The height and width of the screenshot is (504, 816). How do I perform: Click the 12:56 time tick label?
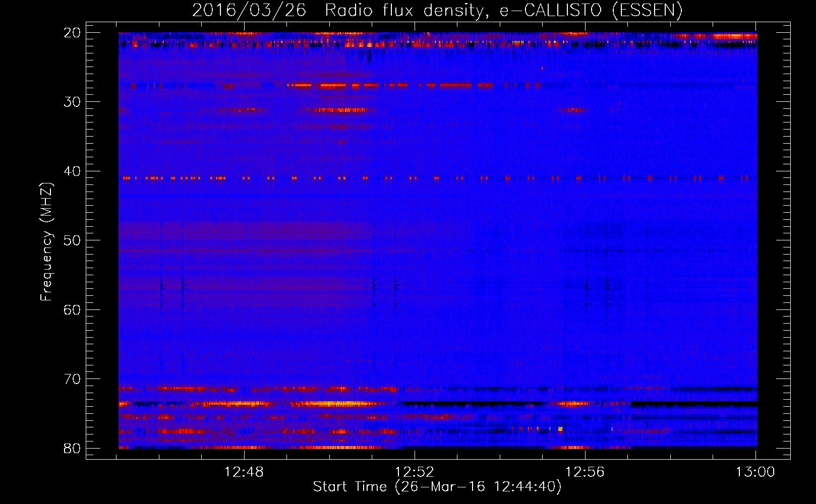pos(585,472)
